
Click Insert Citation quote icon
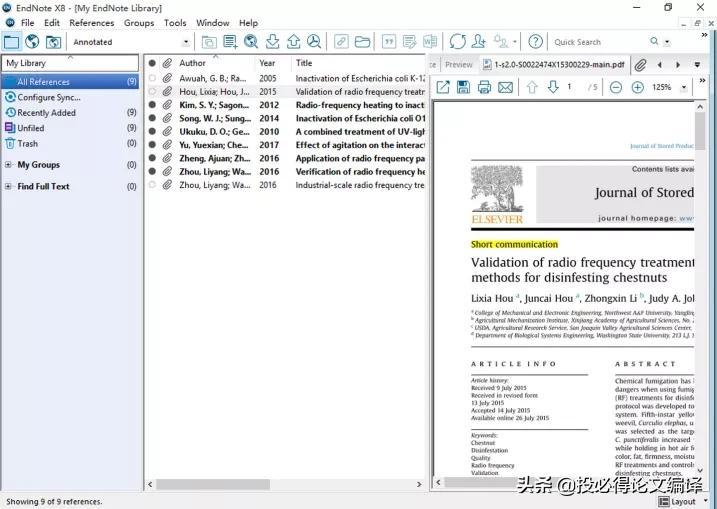pos(389,42)
